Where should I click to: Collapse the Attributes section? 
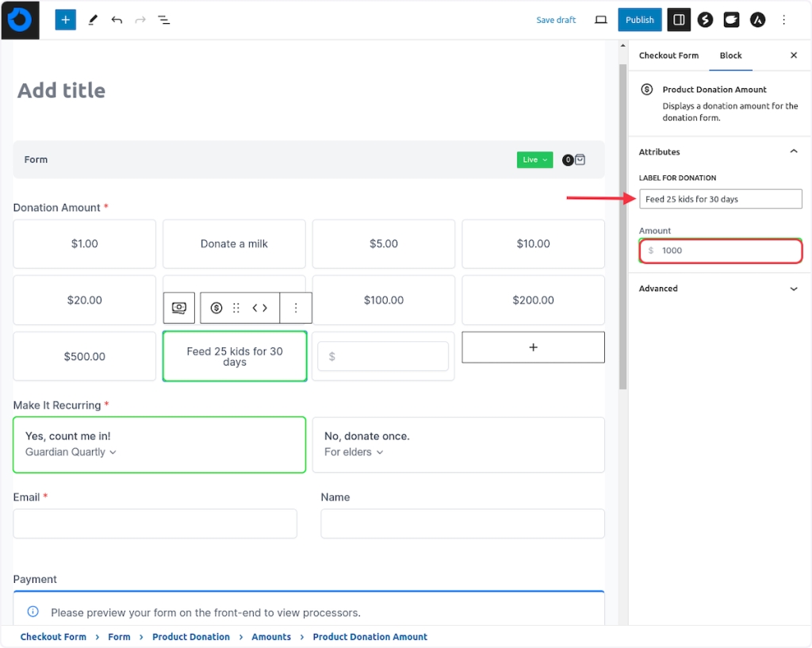(793, 151)
